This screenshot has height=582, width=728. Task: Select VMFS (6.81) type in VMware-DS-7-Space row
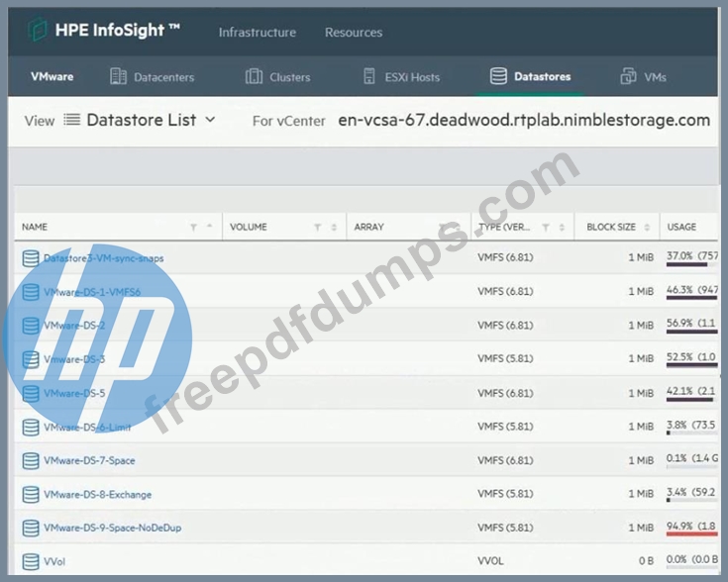(505, 460)
